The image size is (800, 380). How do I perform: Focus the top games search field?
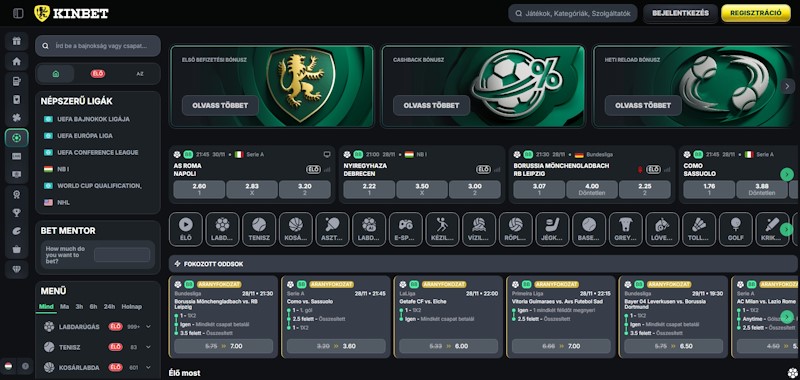point(572,13)
